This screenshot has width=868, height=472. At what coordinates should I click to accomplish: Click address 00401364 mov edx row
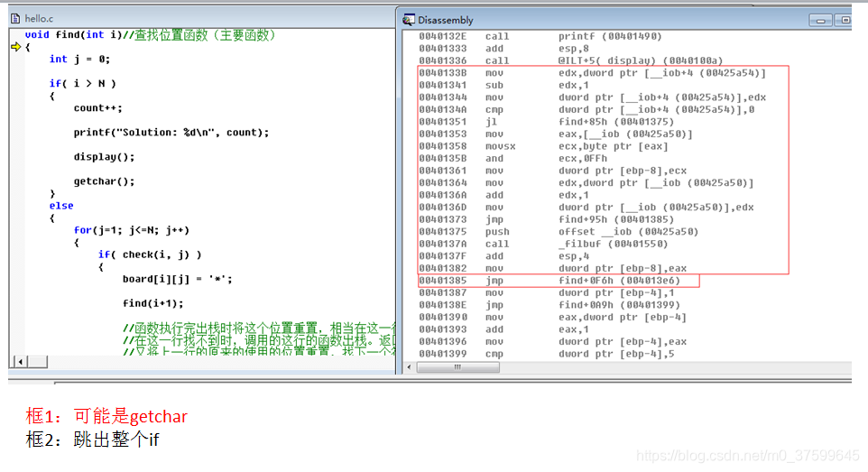[586, 182]
